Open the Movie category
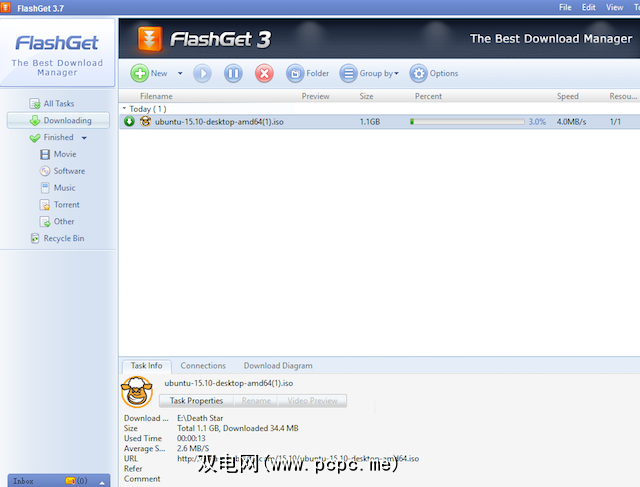Image resolution: width=640 pixels, height=487 pixels. pyautogui.click(x=58, y=154)
